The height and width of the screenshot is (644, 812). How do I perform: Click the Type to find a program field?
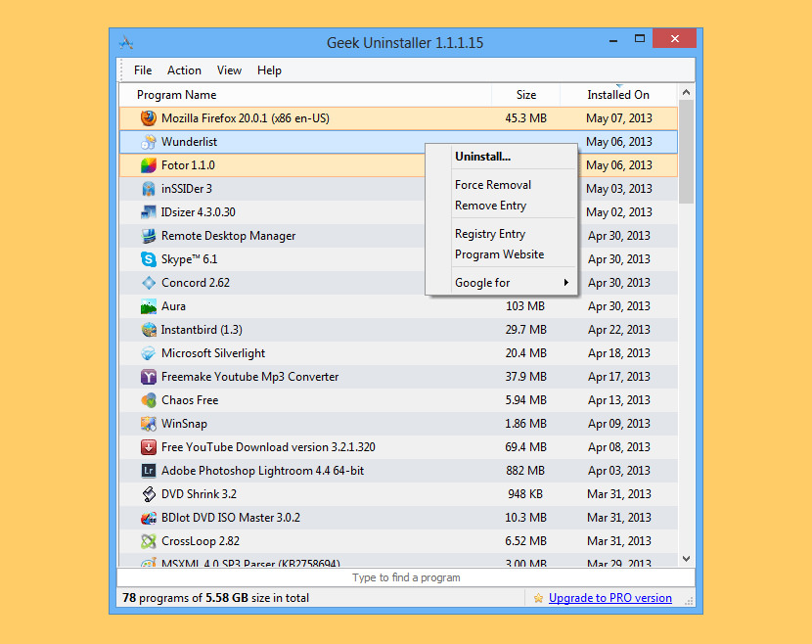pyautogui.click(x=406, y=577)
